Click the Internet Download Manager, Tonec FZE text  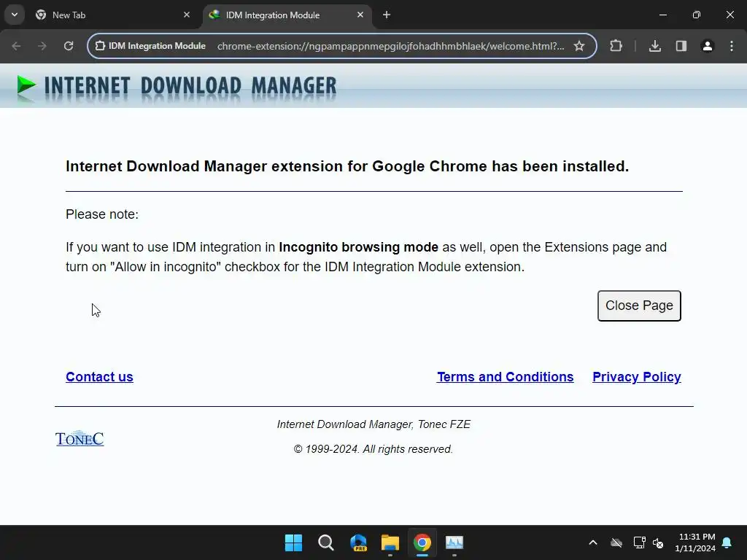click(x=373, y=424)
